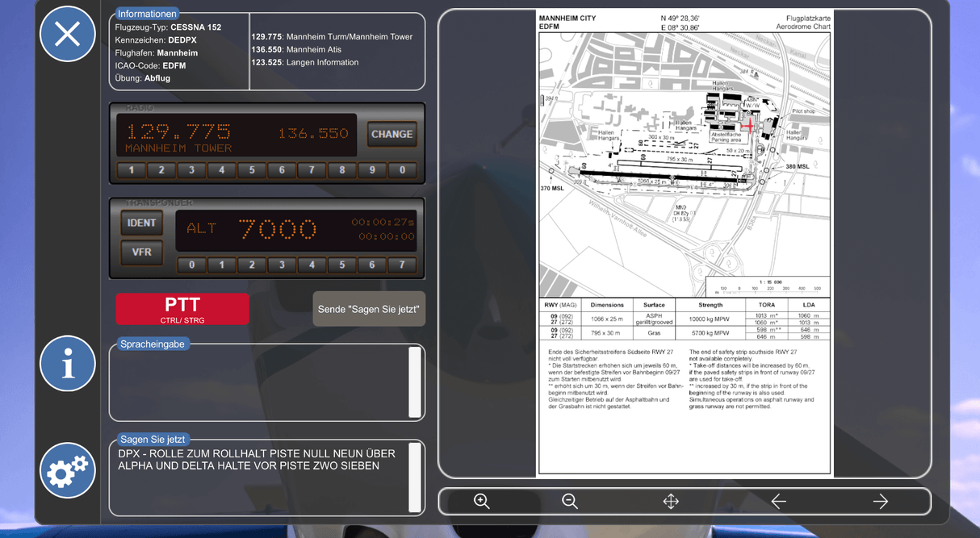Zoom in on the aerodrome chart
Viewport: 980px width, 538px height.
tap(482, 502)
